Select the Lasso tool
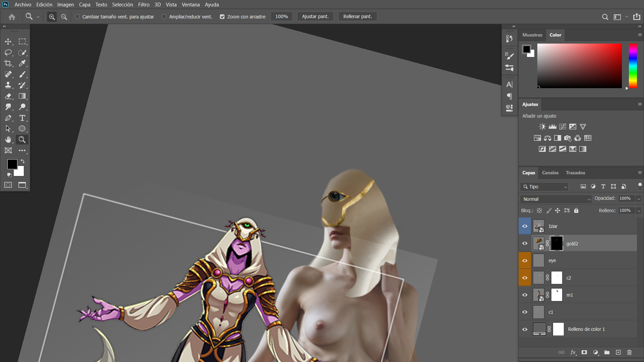 8,53
